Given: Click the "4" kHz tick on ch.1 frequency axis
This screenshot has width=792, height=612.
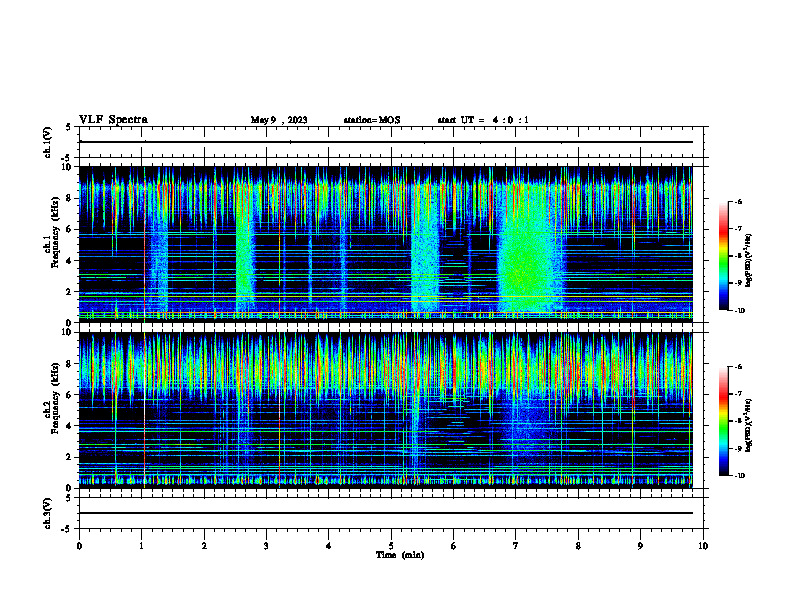Looking at the screenshot, I should pos(70,261).
